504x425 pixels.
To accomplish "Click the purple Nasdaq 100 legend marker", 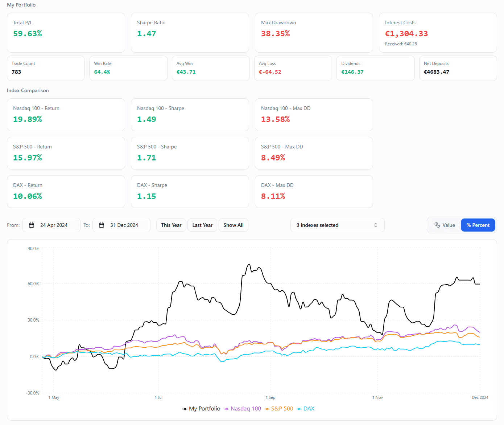I will pos(227,409).
